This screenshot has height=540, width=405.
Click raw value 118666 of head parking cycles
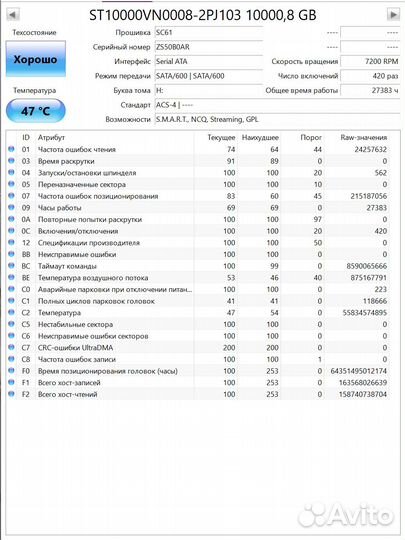(375, 301)
